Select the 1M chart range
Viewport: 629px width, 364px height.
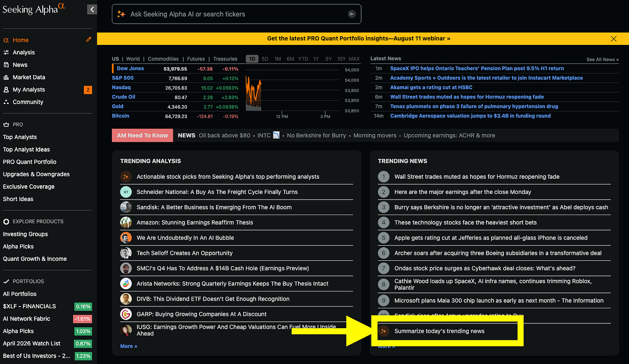click(278, 59)
